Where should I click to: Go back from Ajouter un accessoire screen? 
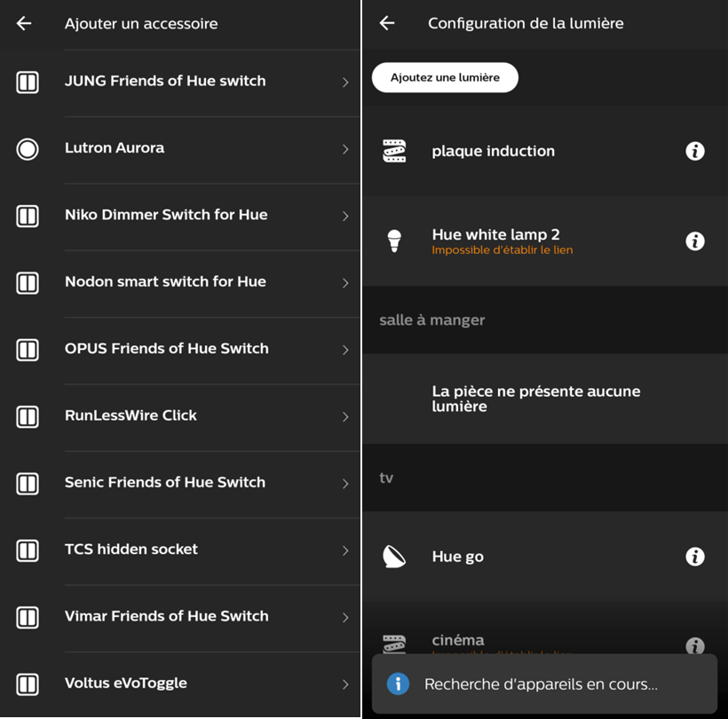(24, 23)
